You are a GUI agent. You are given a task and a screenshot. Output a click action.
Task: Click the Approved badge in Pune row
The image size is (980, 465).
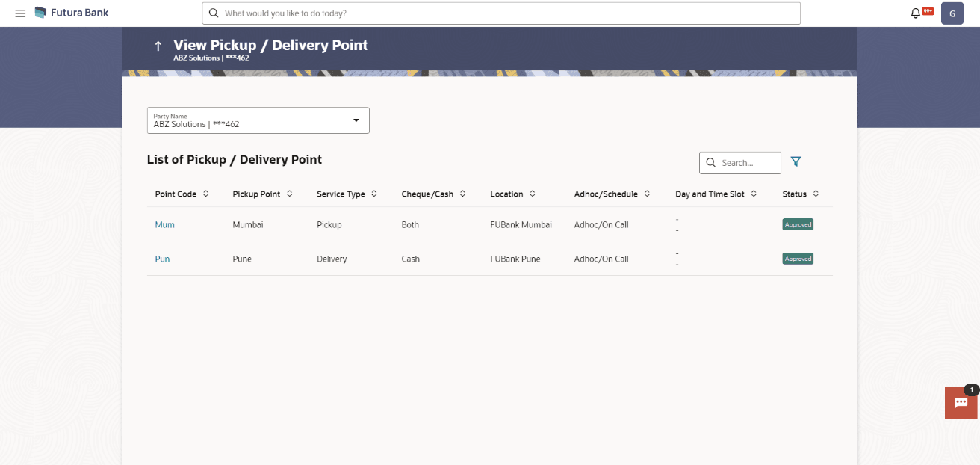click(x=798, y=259)
